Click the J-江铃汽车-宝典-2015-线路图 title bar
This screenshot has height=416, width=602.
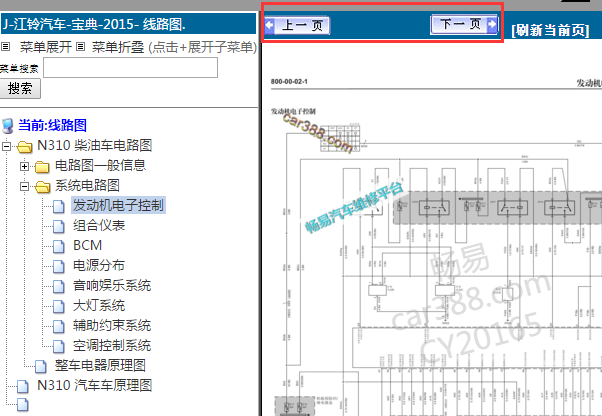[128, 24]
